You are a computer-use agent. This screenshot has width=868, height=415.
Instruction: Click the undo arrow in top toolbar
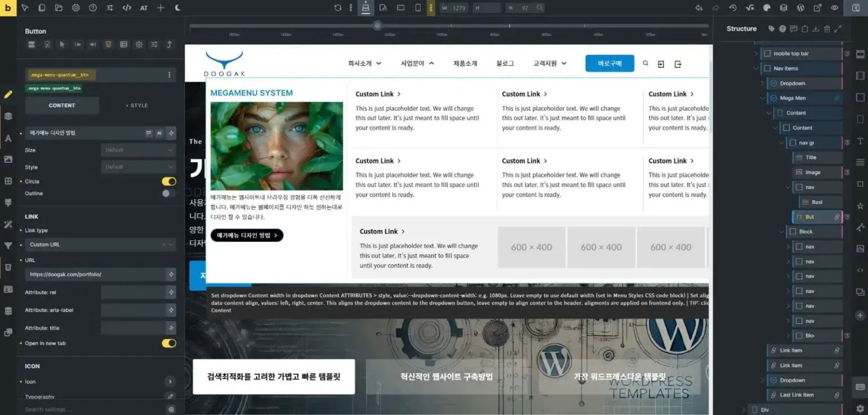pyautogui.click(x=699, y=8)
